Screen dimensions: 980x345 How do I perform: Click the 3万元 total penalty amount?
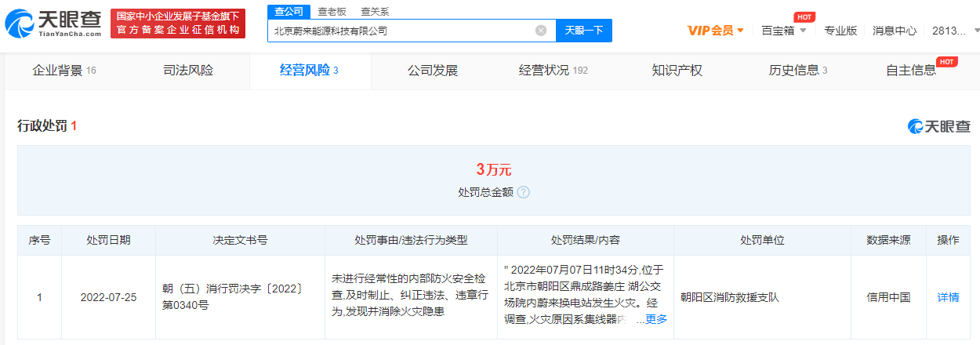493,169
